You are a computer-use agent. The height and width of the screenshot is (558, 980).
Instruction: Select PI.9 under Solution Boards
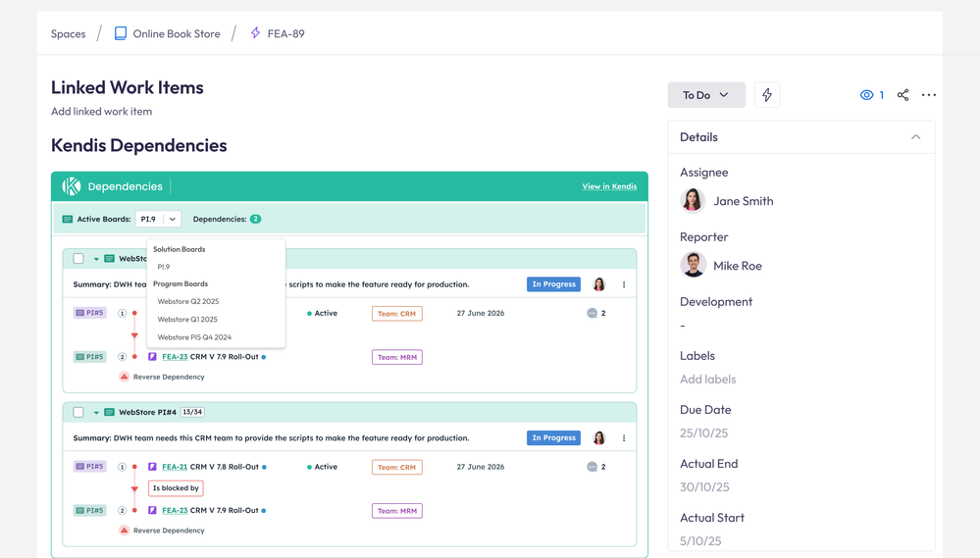164,267
